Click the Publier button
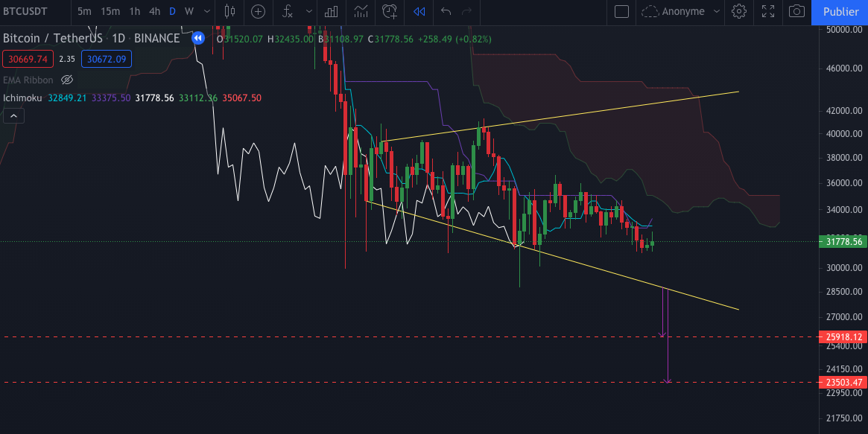Viewport: 868px width, 434px height. [840, 12]
